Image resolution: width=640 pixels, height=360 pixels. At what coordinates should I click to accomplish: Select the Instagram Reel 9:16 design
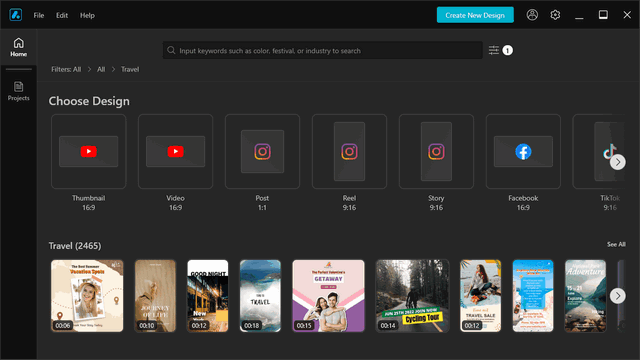pyautogui.click(x=349, y=151)
